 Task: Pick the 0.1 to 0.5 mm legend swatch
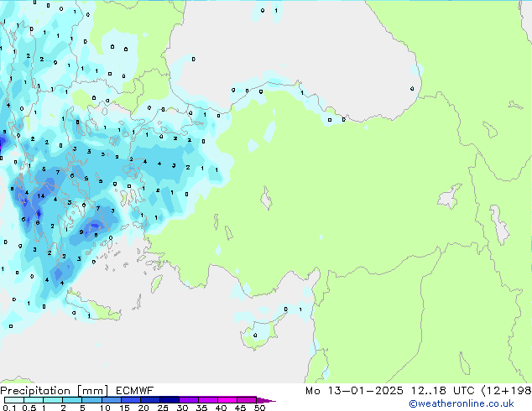(13, 400)
